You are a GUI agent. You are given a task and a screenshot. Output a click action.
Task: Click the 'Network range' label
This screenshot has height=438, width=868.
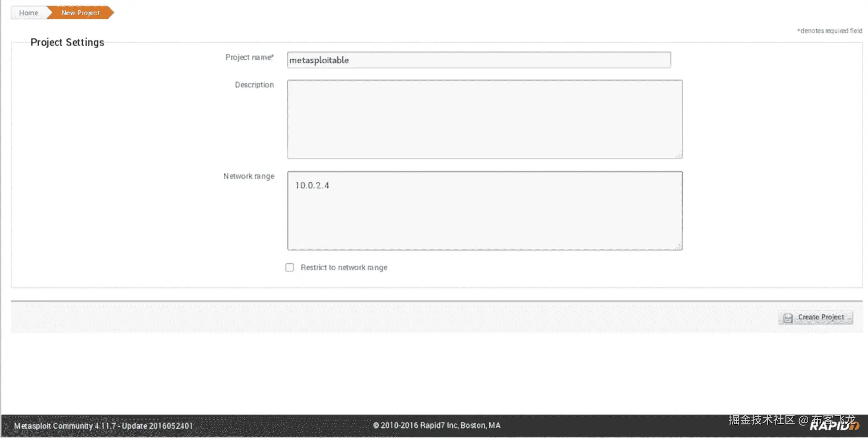(x=249, y=176)
